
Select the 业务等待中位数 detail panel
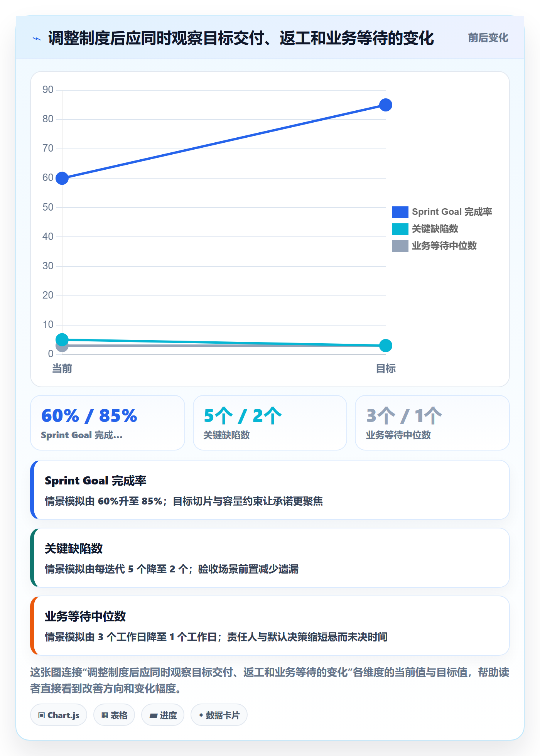[270, 626]
